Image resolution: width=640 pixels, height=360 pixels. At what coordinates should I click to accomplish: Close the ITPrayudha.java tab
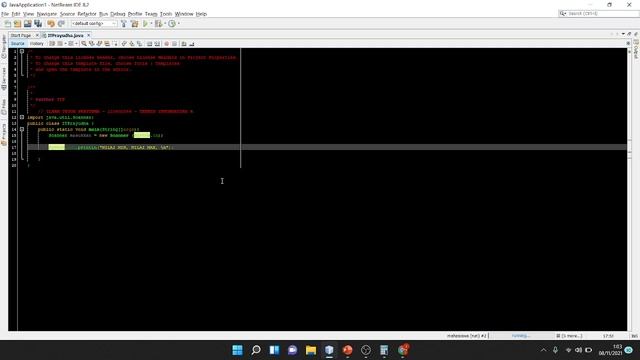pos(89,36)
